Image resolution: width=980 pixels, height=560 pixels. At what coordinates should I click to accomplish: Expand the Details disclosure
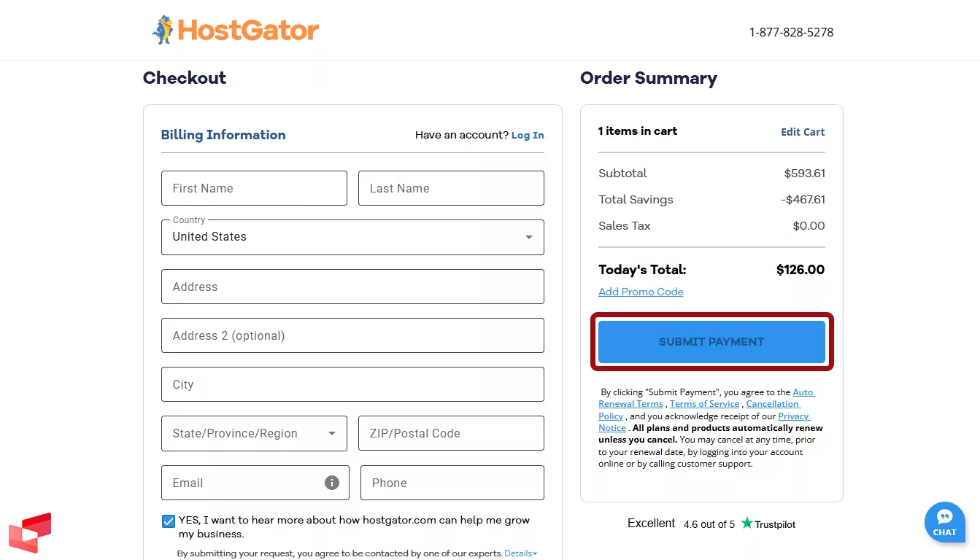pyautogui.click(x=520, y=553)
